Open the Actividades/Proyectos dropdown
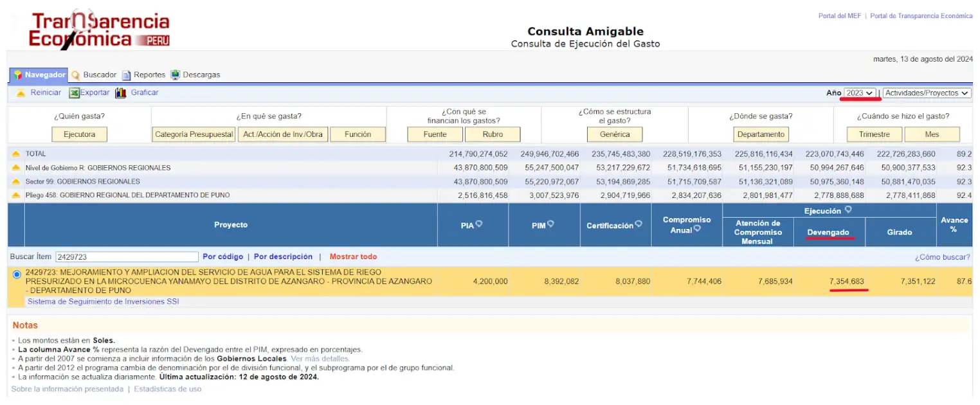The image size is (980, 405). [x=927, y=93]
